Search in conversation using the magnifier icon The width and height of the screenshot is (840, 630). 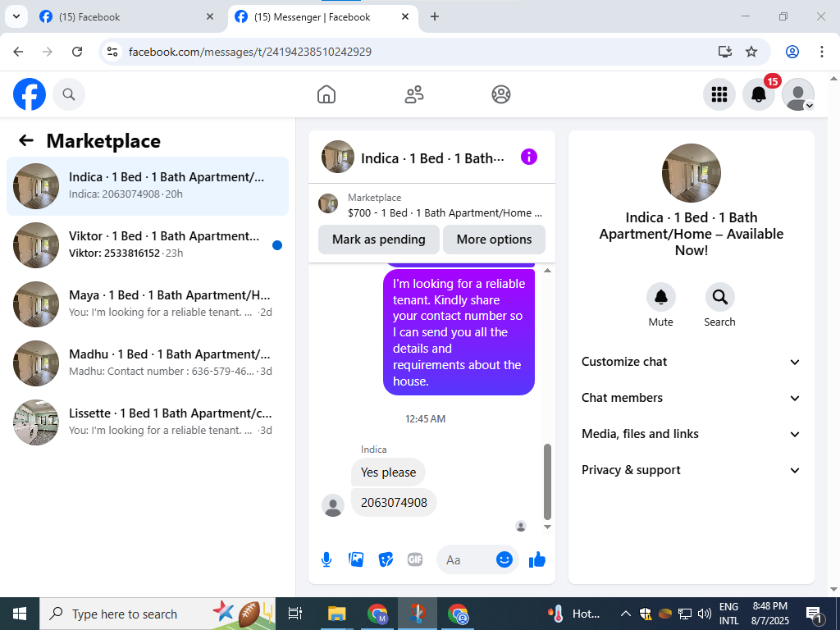[x=719, y=297]
